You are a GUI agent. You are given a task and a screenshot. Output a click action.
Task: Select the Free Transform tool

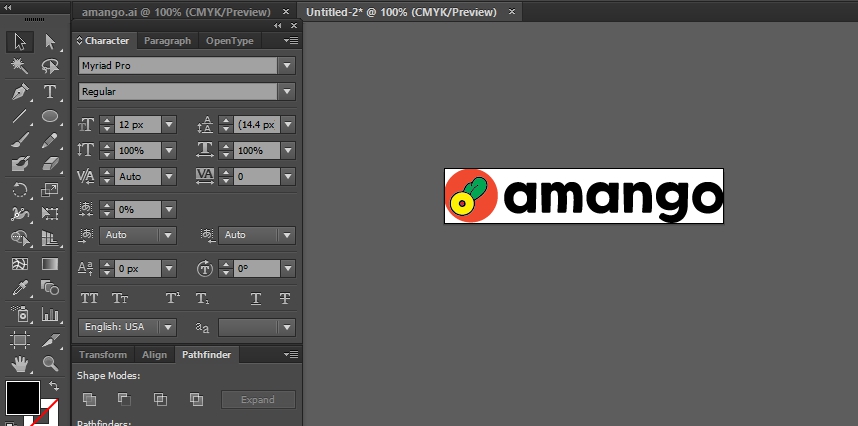50,214
